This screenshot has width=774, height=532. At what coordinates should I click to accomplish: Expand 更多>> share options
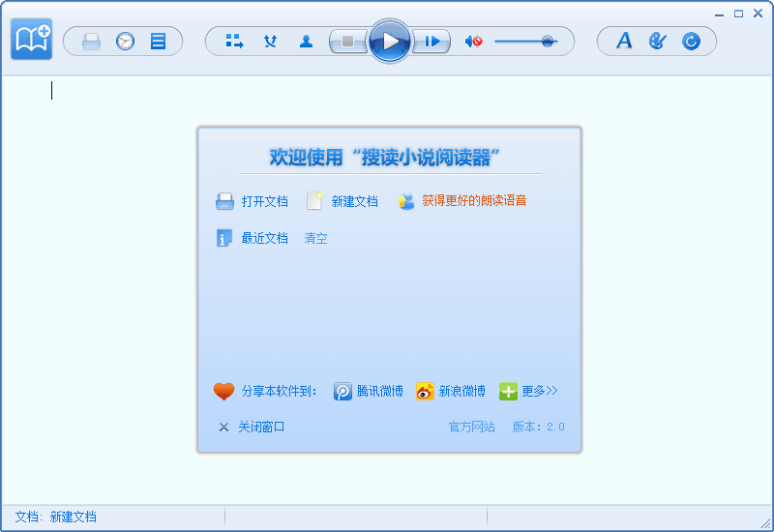(540, 392)
